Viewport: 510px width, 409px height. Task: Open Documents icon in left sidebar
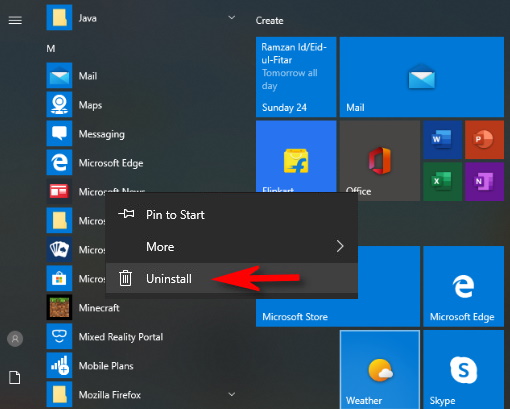click(15, 378)
